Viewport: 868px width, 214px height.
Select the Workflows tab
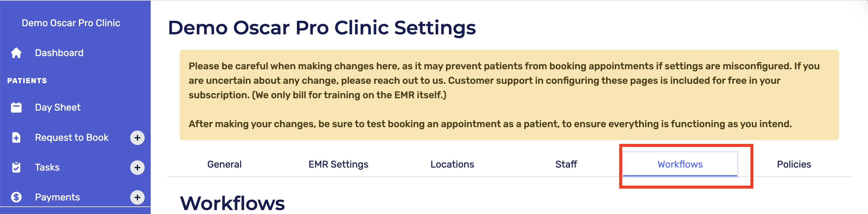point(680,165)
